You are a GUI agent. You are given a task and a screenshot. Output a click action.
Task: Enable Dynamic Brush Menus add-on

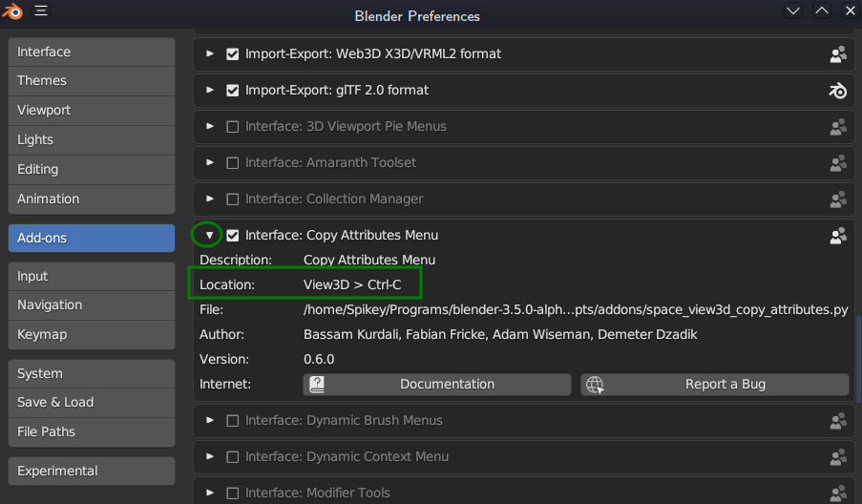233,420
